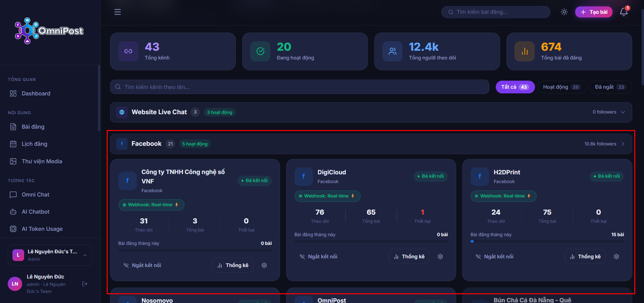Click the Nosomovo card title
Viewport: 644px width, 303px height.
[x=157, y=300]
